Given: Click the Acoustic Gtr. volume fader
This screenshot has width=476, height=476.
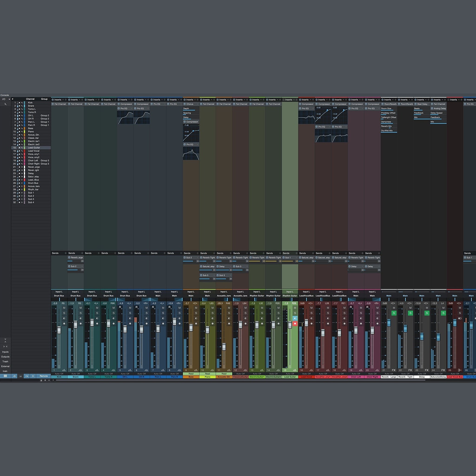Looking at the screenshot, I should [224, 347].
